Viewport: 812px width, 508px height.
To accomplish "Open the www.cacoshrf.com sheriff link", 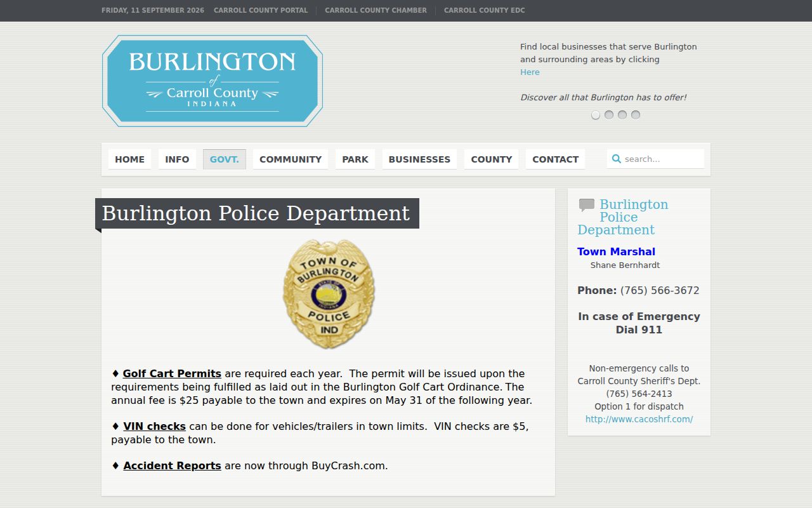I will [x=639, y=419].
